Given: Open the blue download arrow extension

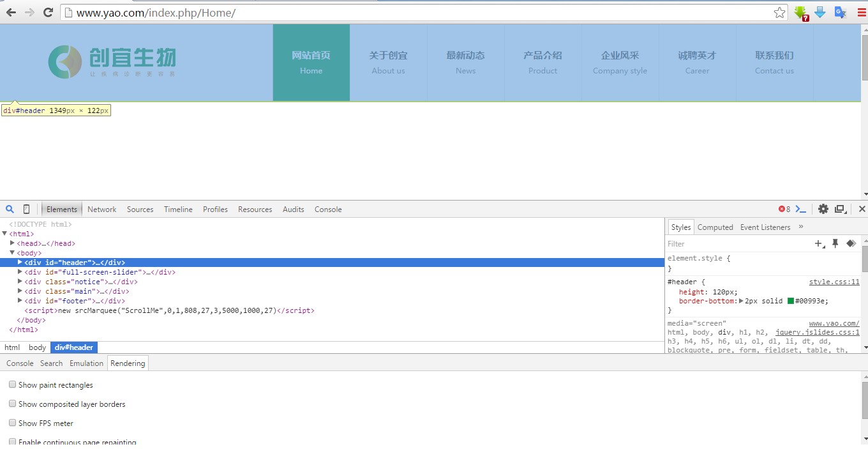Looking at the screenshot, I should 820,12.
